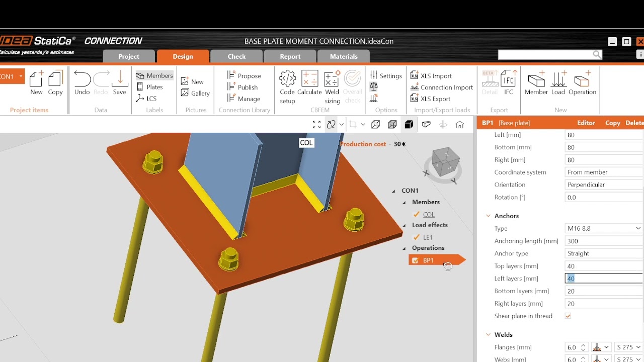
Task: Click Manage in Connection Library
Action: [x=244, y=99]
